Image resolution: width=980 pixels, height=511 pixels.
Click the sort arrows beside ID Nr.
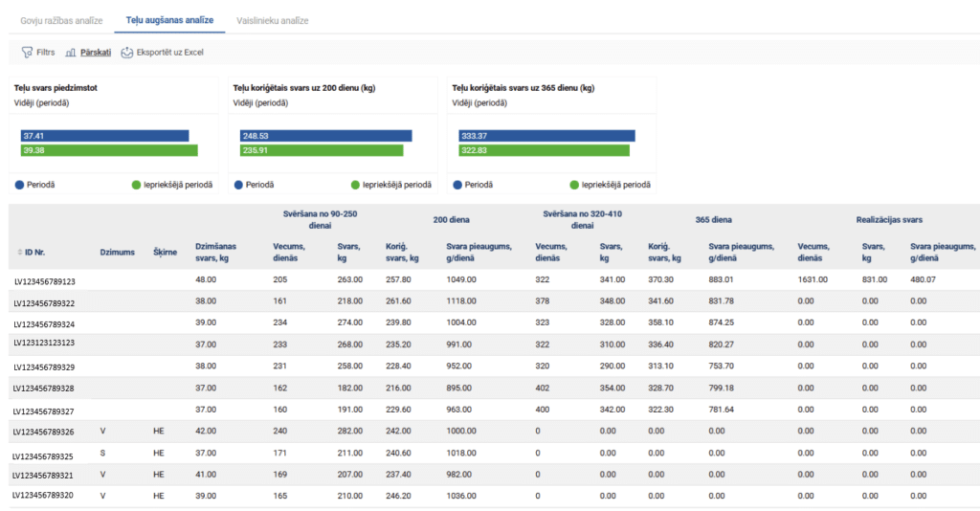point(20,253)
